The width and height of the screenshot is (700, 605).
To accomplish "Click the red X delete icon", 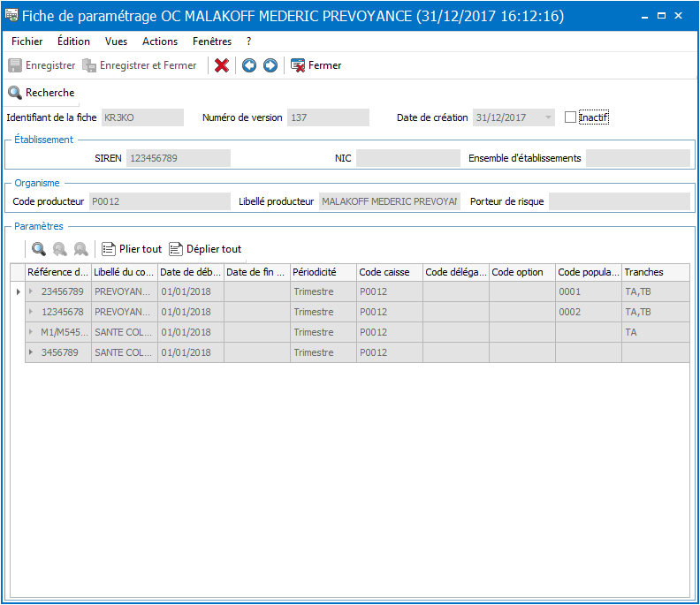I will 222,65.
